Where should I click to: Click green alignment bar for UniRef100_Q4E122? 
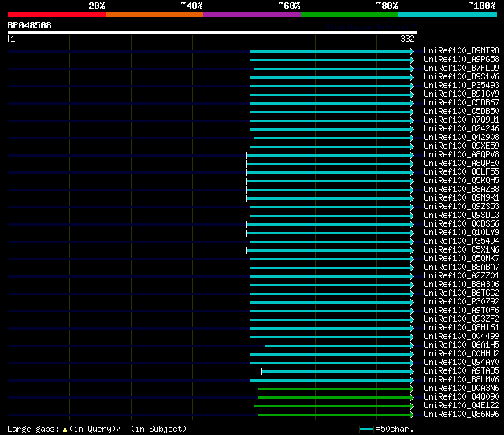click(332, 407)
